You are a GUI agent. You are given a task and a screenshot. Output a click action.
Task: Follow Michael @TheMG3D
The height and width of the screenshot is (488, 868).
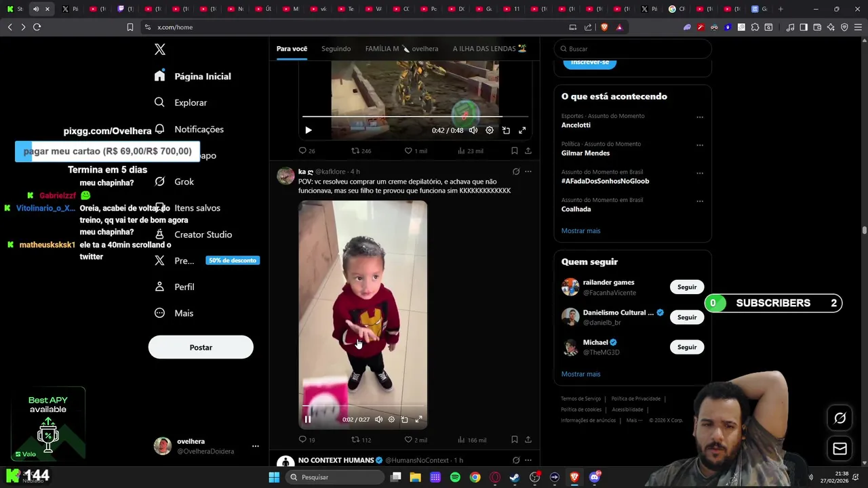[x=687, y=347]
